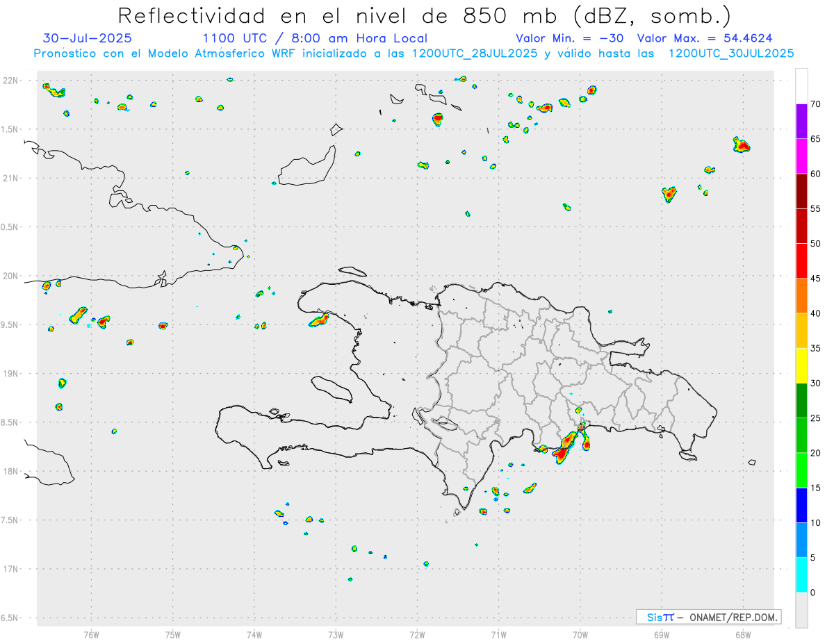834x644 pixels.
Task: Select the yellow 30-35 dBZ colorbar segment
Action: coord(801,365)
